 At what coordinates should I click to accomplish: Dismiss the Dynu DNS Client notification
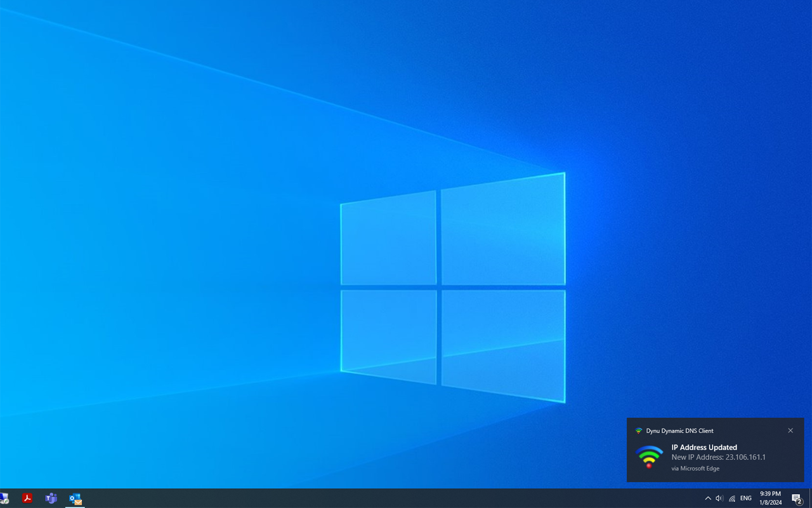pyautogui.click(x=790, y=431)
